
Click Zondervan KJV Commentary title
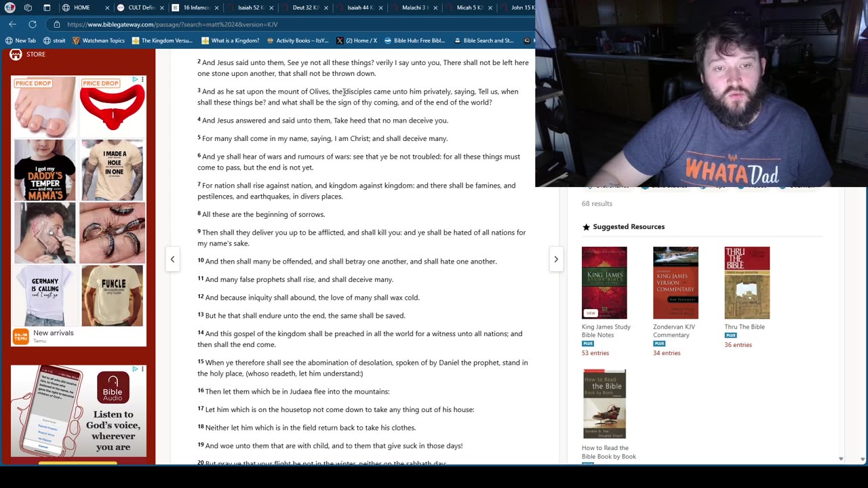pos(674,331)
